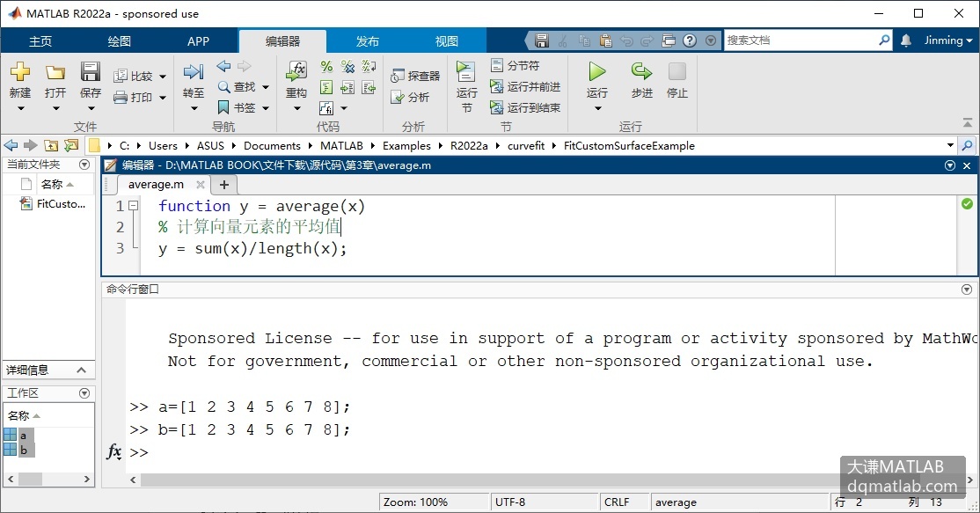Click the Refactor (重构) icon
The image size is (980, 513).
(296, 72)
